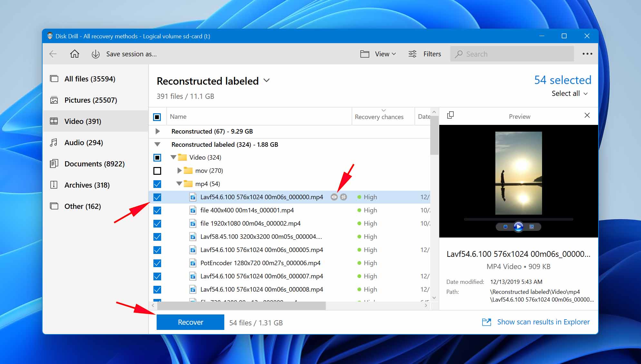Show Documents (8922) category
The height and width of the screenshot is (364, 641).
[x=95, y=164]
